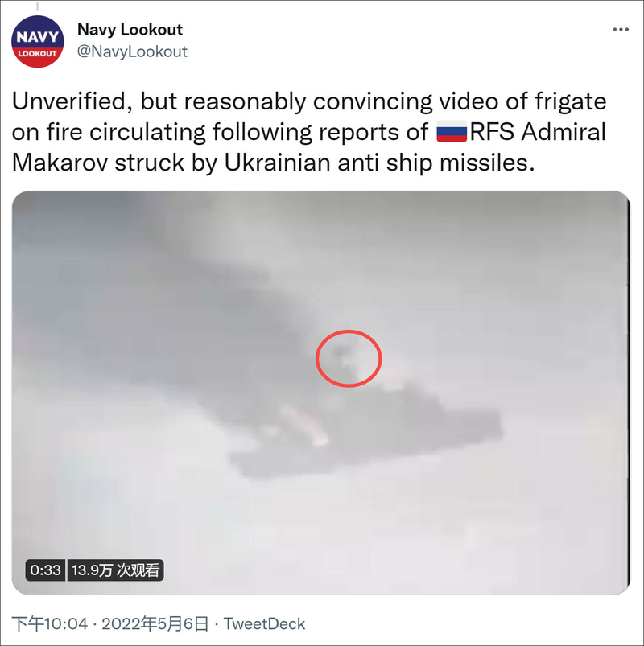Click the bright pink flame on the ship
644x646 pixels.
pos(308,426)
